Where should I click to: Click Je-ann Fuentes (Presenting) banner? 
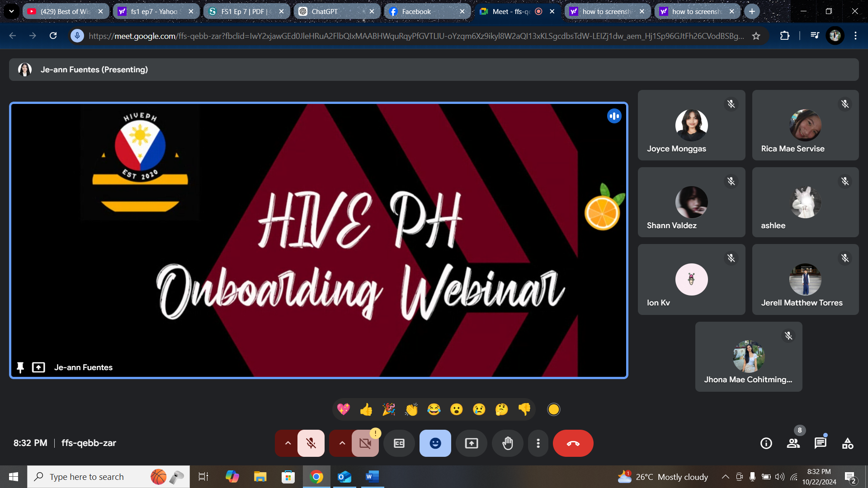434,70
